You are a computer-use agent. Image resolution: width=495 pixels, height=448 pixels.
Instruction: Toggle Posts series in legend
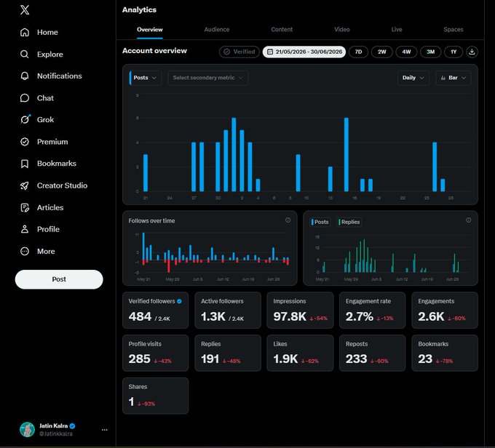(320, 222)
